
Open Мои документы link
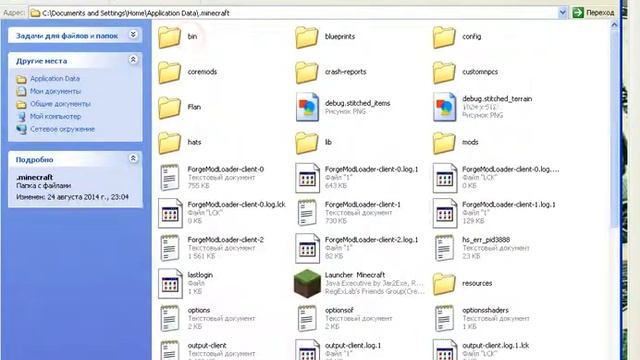pyautogui.click(x=55, y=91)
